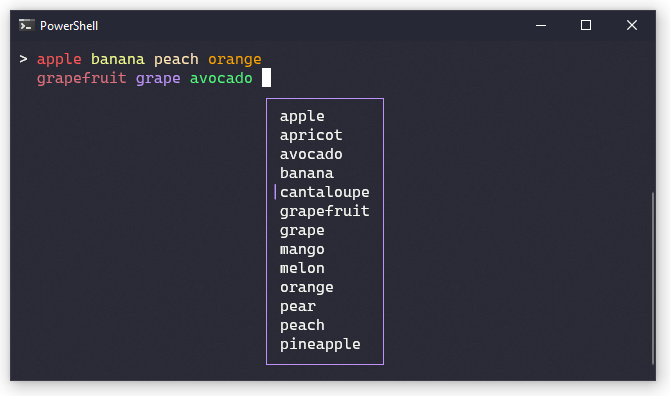The width and height of the screenshot is (670, 396).
Task: Choose the highlighted cantaloupe entry
Action: [x=325, y=192]
